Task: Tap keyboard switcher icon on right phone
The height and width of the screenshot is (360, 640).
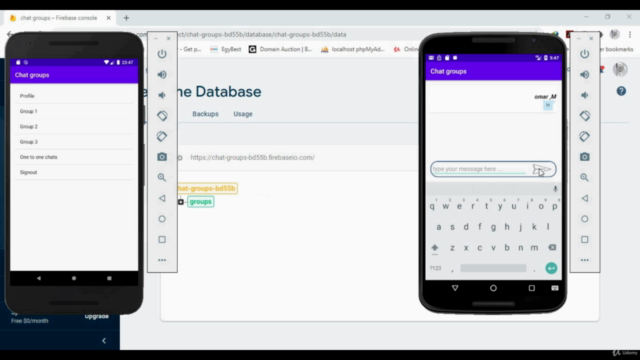Action: click(x=555, y=288)
